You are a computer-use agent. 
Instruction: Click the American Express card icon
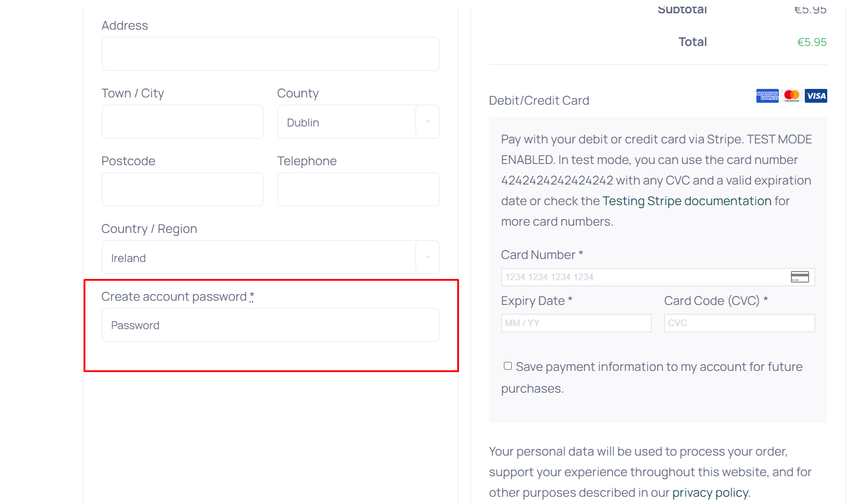767,96
